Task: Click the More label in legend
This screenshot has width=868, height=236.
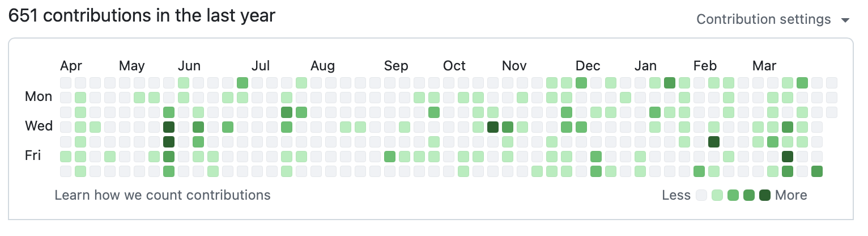Action: 791,196
